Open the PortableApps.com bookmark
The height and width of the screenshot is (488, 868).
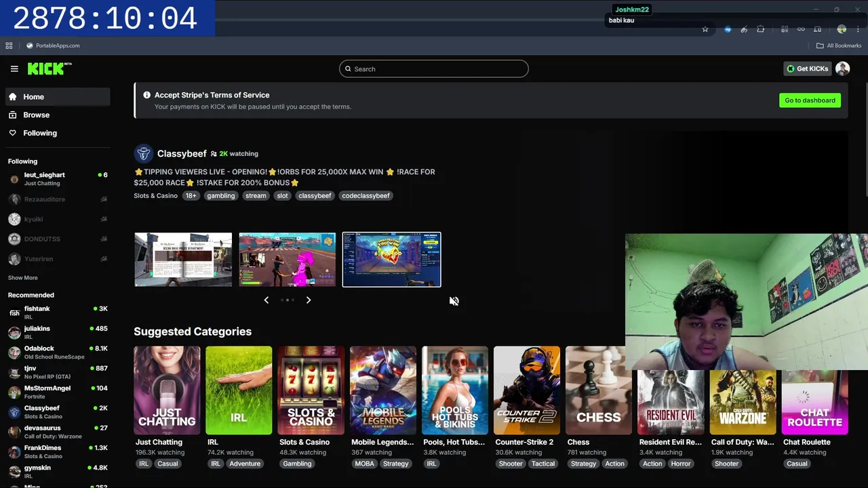(x=53, y=45)
